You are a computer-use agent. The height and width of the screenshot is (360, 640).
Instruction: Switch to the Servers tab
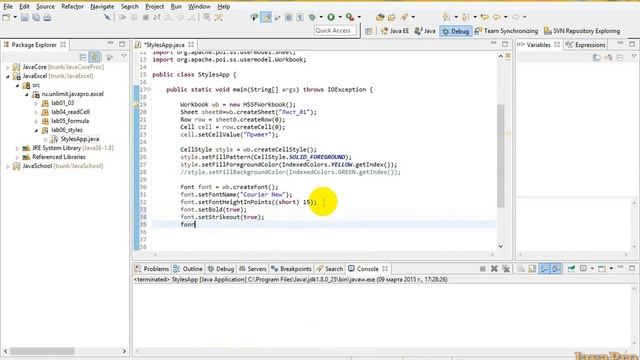[252, 269]
